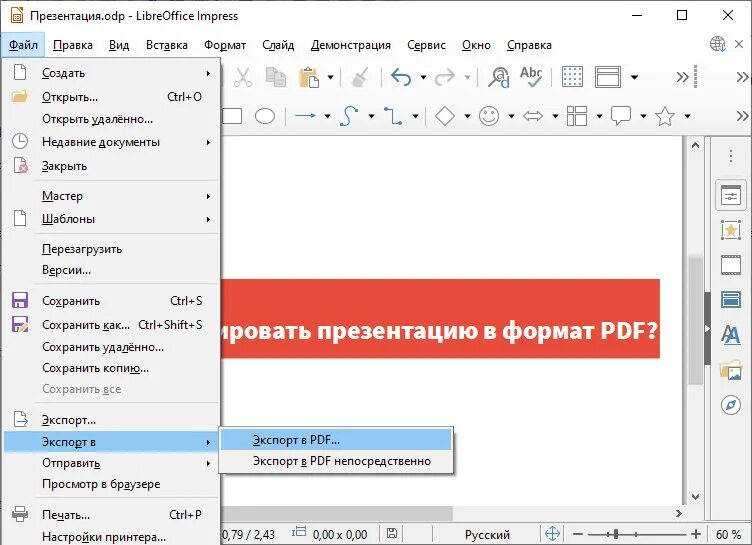Open sidebar settings three-dot menu

(731, 156)
